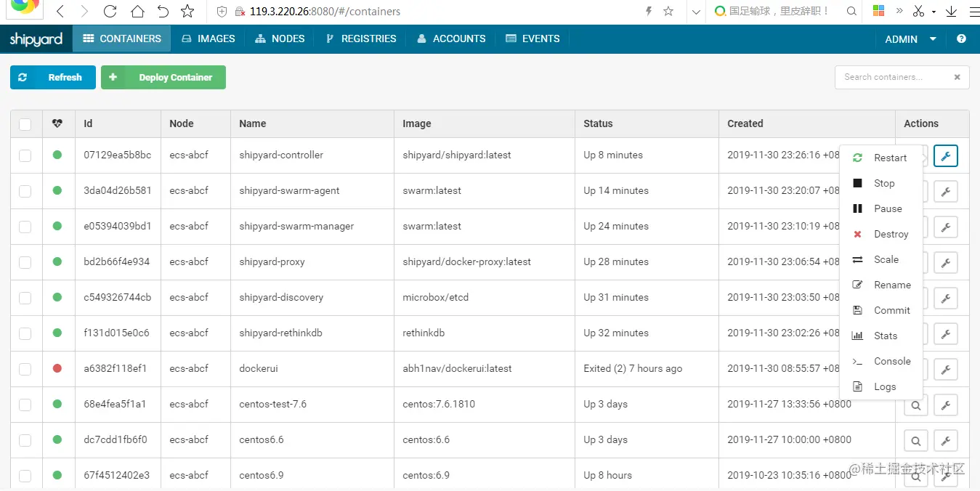Switch to the IMAGES nav tab
The height and width of the screenshot is (491, 980).
(x=208, y=38)
